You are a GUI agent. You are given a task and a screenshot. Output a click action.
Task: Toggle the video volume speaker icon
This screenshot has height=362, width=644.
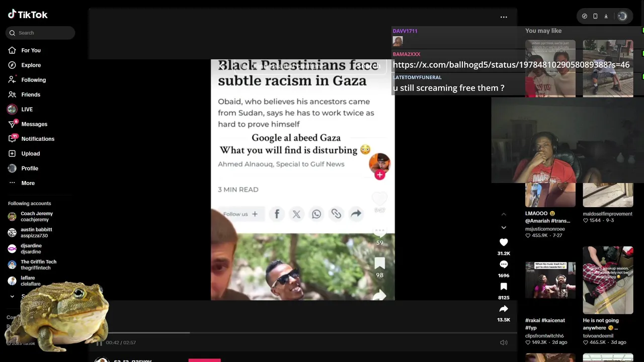[x=504, y=343]
